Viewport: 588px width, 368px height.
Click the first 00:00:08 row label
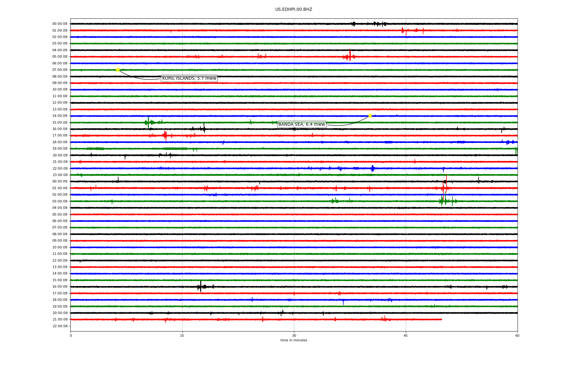(x=60, y=24)
